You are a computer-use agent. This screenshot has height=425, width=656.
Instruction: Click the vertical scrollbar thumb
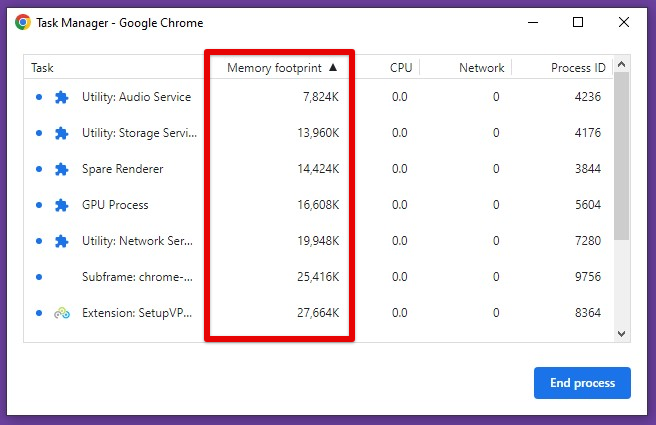621,156
